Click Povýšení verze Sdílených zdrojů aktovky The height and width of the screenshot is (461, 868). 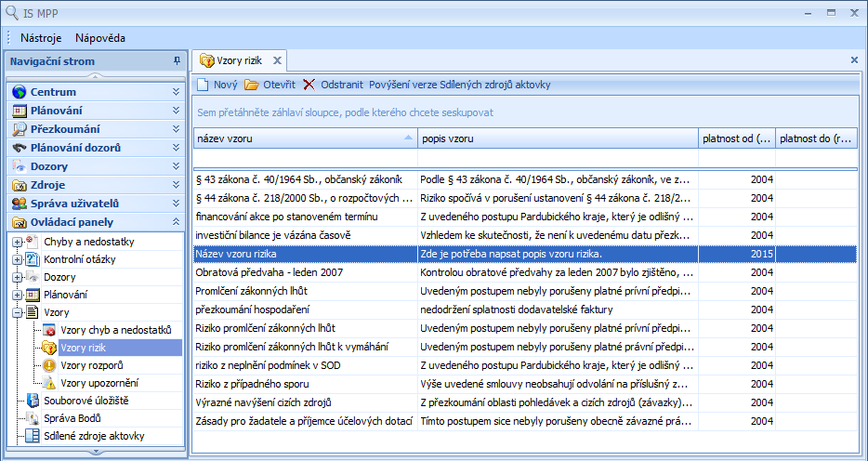(x=459, y=85)
